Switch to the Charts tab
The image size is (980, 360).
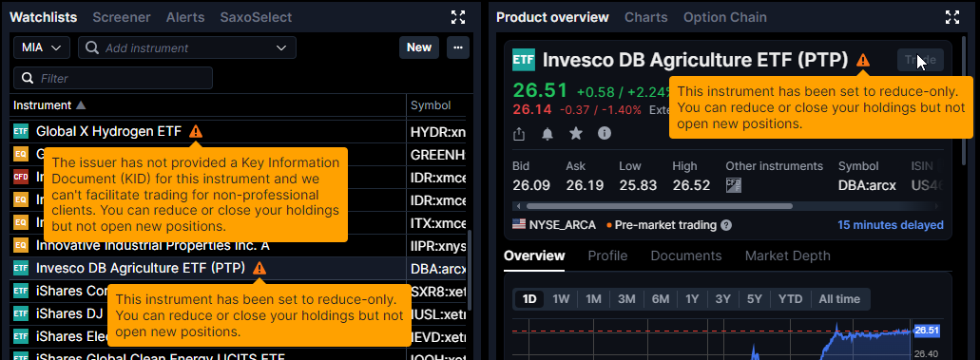tap(646, 17)
